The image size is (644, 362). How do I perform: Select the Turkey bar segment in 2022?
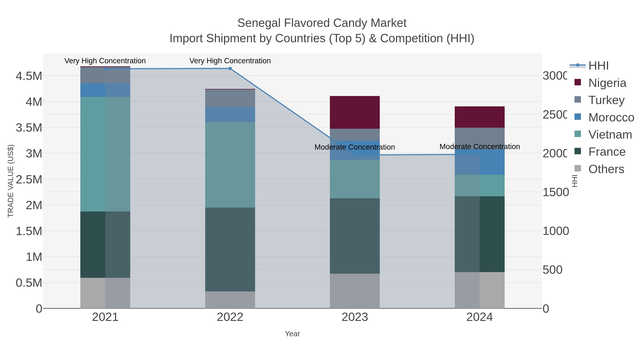pyautogui.click(x=230, y=98)
